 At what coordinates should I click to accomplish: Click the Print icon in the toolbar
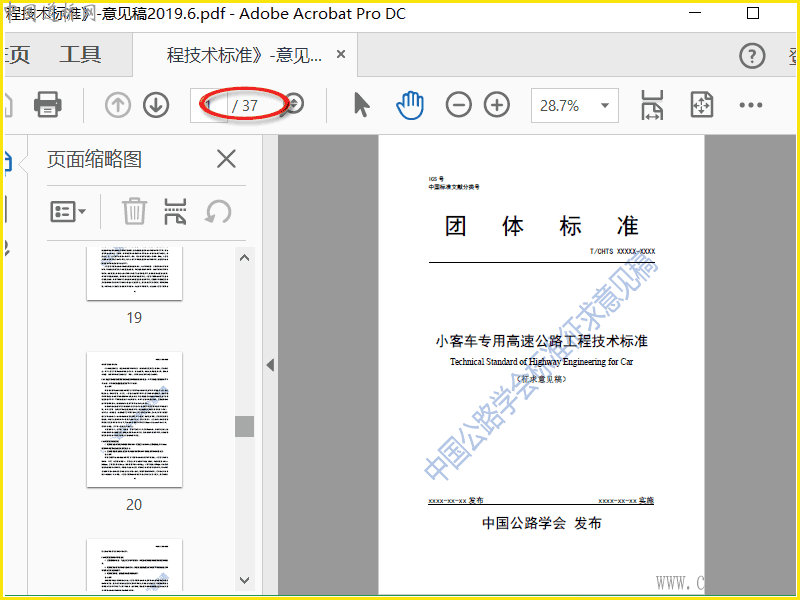click(47, 105)
